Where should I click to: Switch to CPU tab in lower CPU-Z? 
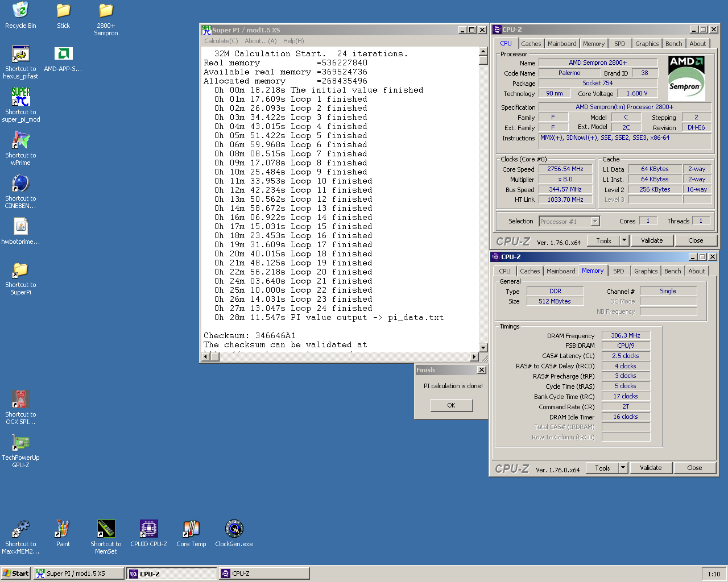tap(505, 271)
